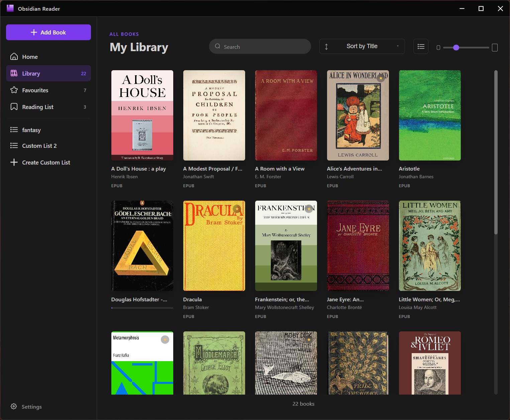The image size is (510, 420).
Task: Click the title "Douglas Hofstadter -..."
Action: point(139,299)
